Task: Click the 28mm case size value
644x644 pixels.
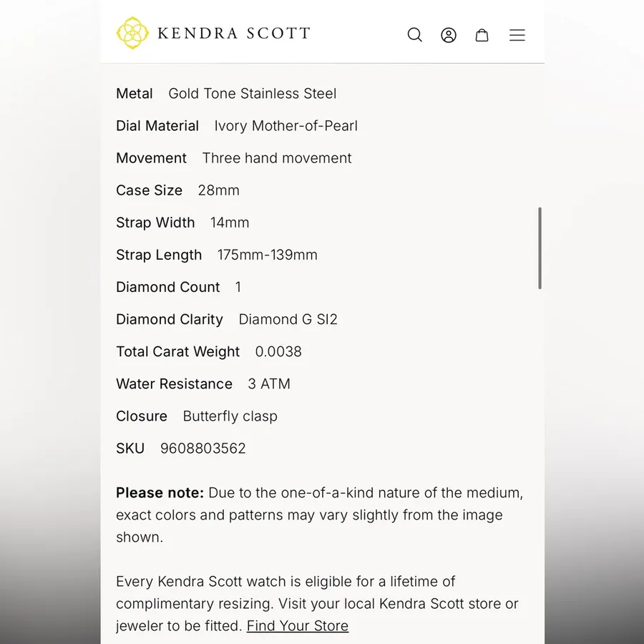Action: 218,190
